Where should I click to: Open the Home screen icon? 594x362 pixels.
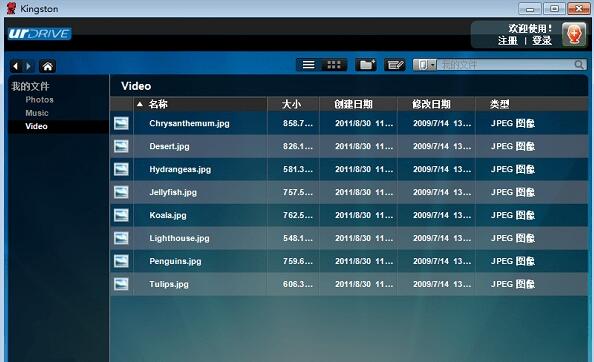tap(47, 66)
